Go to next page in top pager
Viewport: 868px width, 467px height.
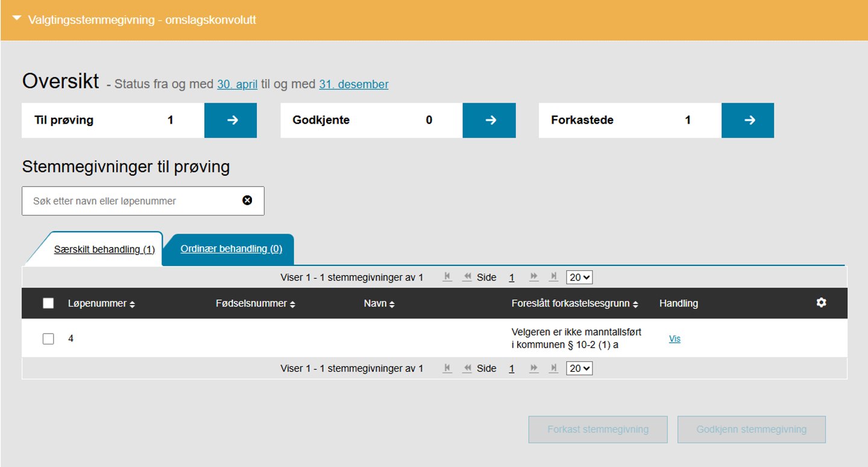click(x=533, y=277)
